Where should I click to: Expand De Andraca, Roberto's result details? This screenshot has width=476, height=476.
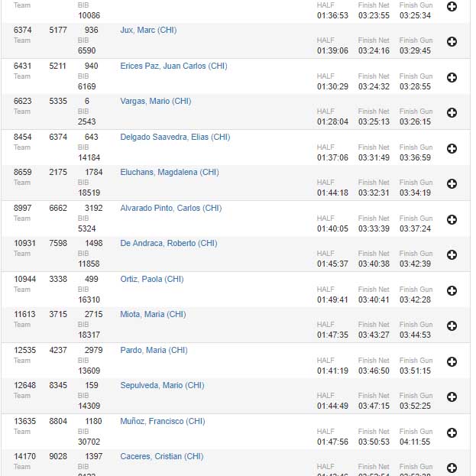(452, 254)
